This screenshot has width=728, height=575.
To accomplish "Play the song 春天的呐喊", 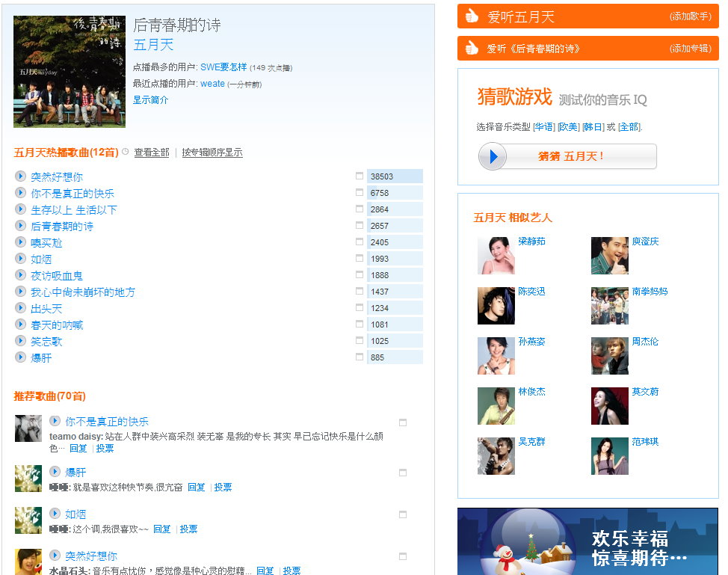I will click(20, 325).
